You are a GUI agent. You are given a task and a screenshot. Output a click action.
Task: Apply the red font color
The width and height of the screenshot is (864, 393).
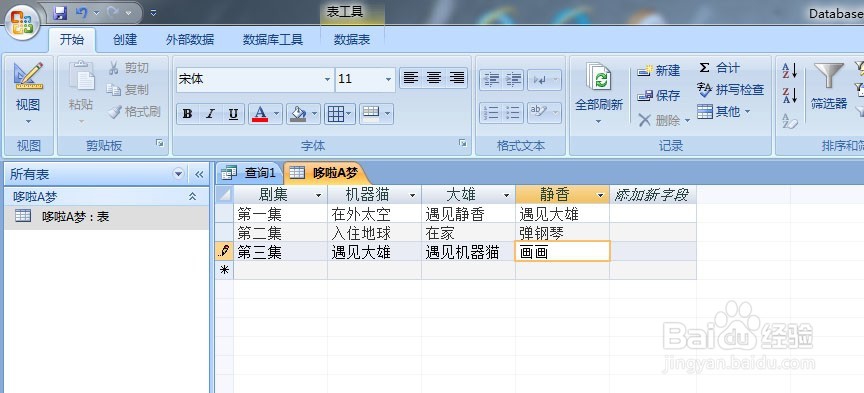[260, 114]
